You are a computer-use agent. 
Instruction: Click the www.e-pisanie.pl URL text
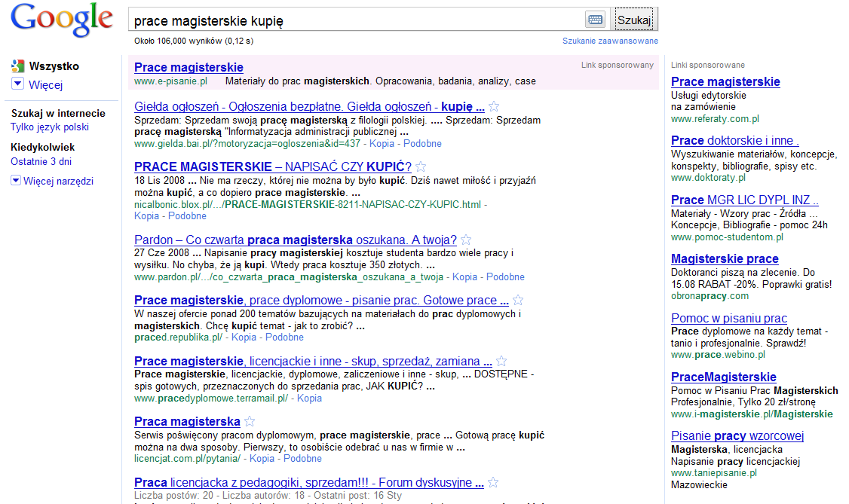click(x=170, y=81)
